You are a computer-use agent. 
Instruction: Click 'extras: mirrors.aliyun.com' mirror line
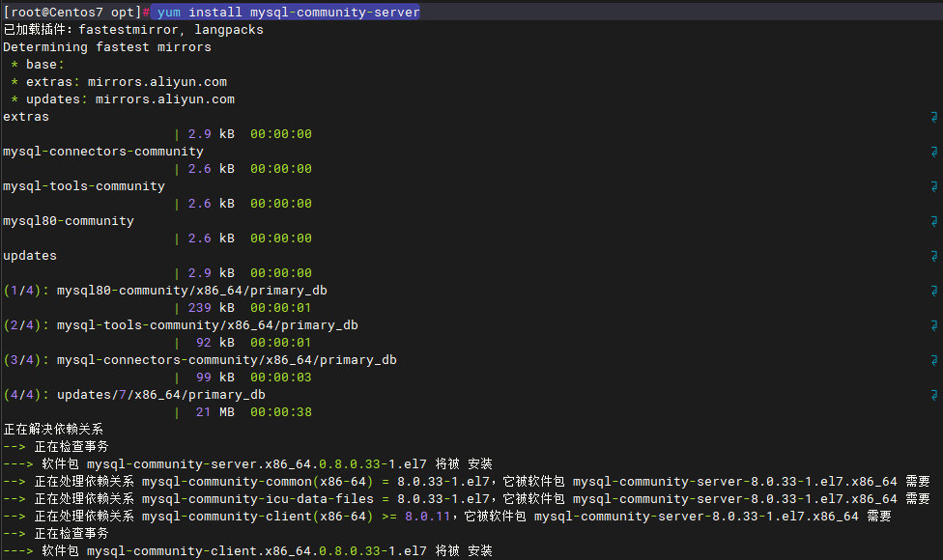pyautogui.click(x=119, y=82)
